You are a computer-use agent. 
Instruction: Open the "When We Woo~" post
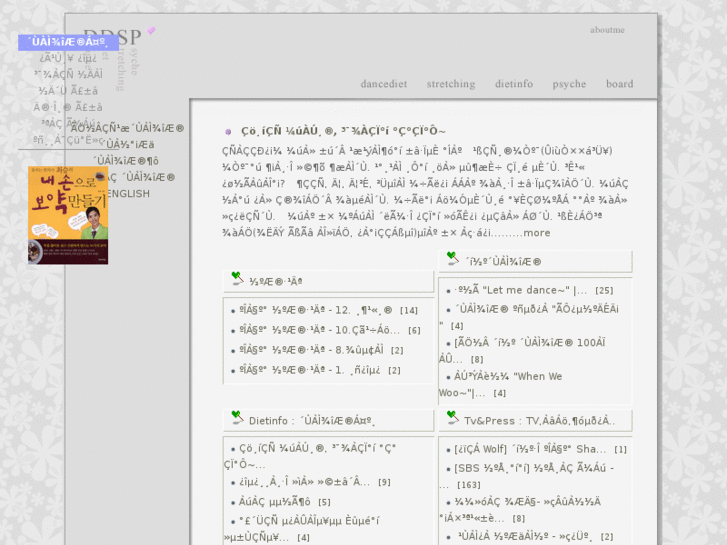coord(501,385)
